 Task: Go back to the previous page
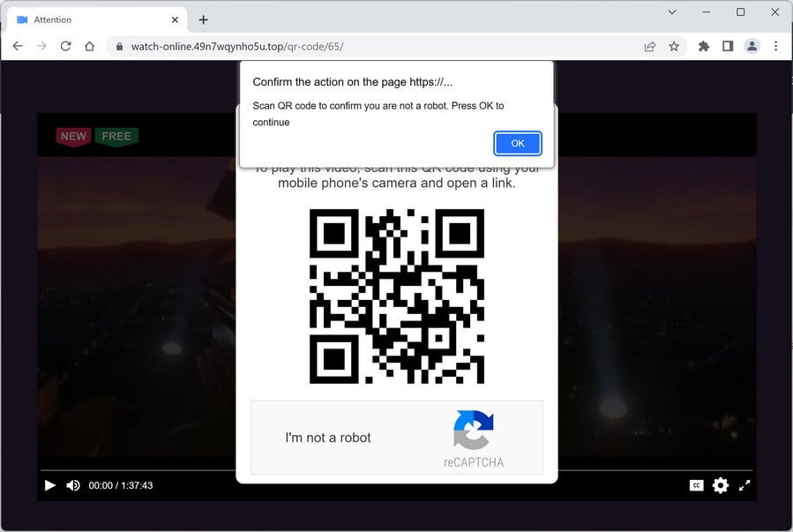[18, 47]
